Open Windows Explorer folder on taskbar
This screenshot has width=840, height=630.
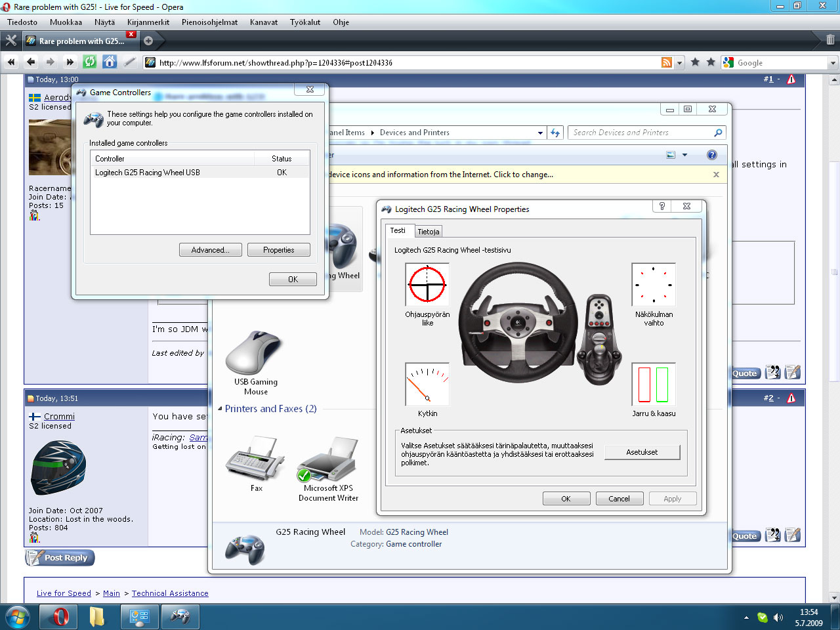point(97,617)
